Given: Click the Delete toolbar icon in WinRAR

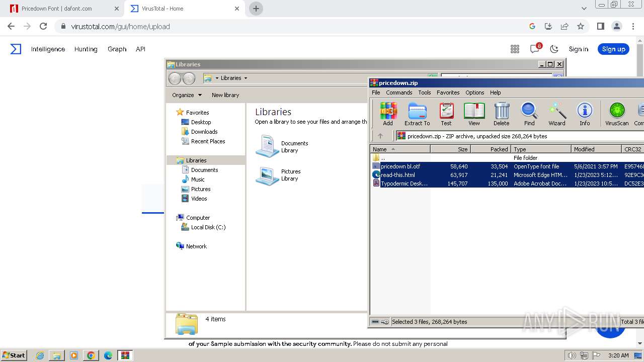Looking at the screenshot, I should pos(501,114).
